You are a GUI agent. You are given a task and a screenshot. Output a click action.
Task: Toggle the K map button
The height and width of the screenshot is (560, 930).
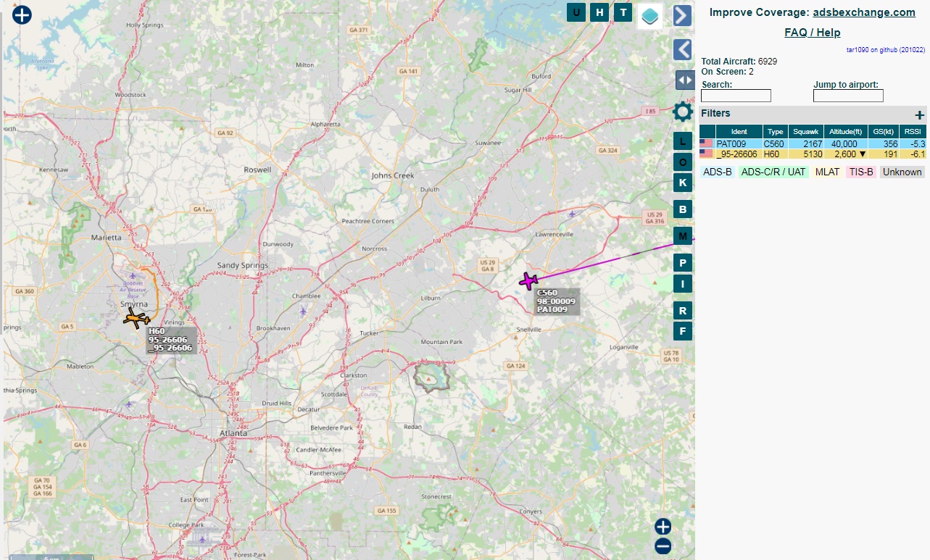682,183
